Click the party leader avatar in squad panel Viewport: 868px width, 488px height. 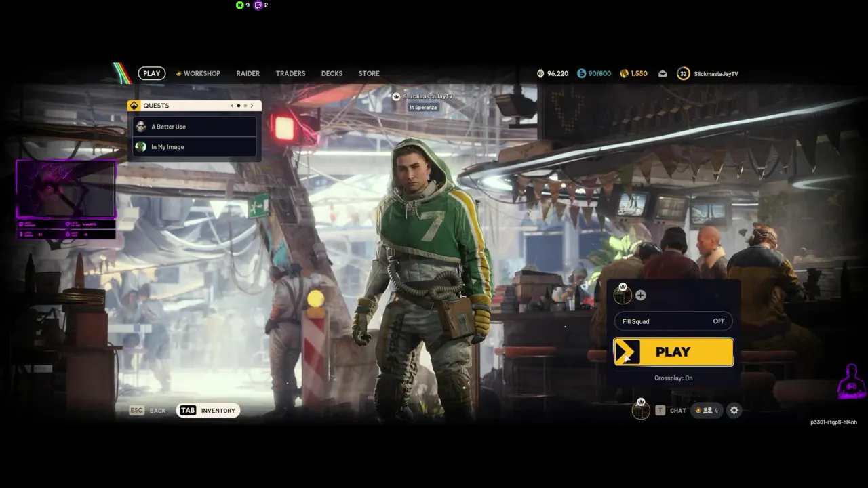click(623, 294)
